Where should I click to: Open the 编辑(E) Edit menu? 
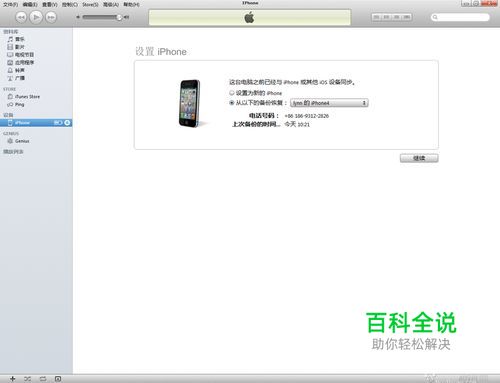30,4
